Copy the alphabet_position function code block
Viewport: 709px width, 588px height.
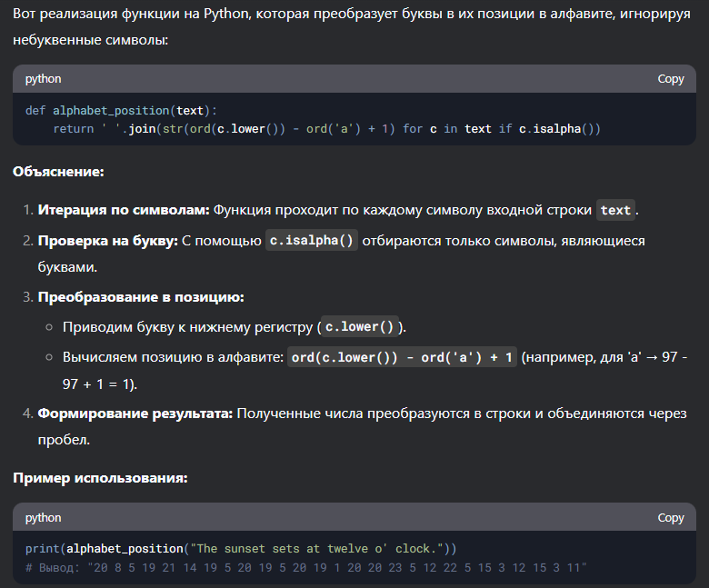pos(670,79)
